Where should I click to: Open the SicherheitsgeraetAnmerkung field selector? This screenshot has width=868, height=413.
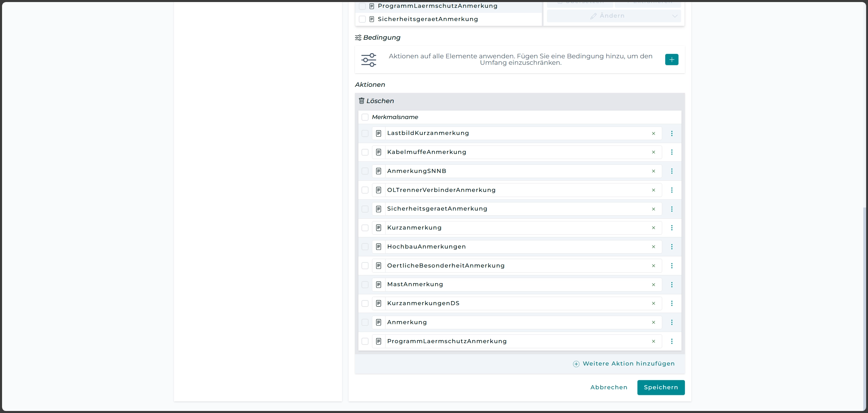(509, 209)
